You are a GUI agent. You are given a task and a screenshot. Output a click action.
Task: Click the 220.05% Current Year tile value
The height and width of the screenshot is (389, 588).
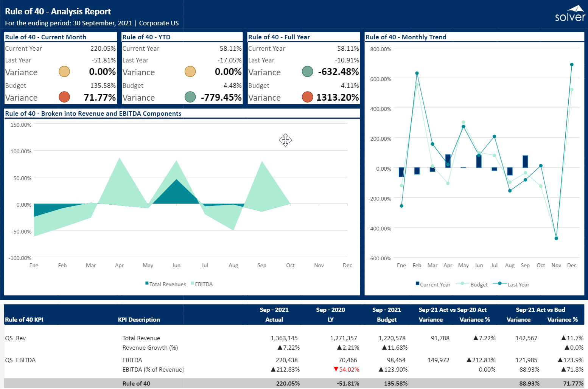[x=103, y=48]
